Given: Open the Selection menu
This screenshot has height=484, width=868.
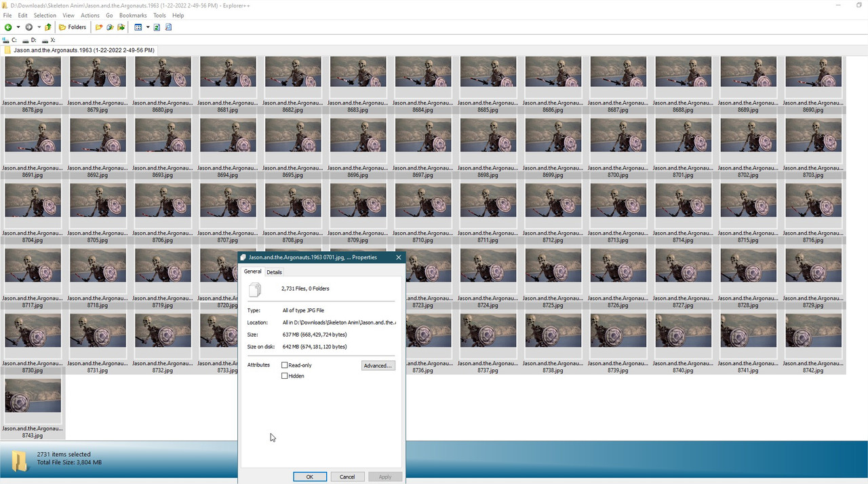Looking at the screenshot, I should [45, 15].
